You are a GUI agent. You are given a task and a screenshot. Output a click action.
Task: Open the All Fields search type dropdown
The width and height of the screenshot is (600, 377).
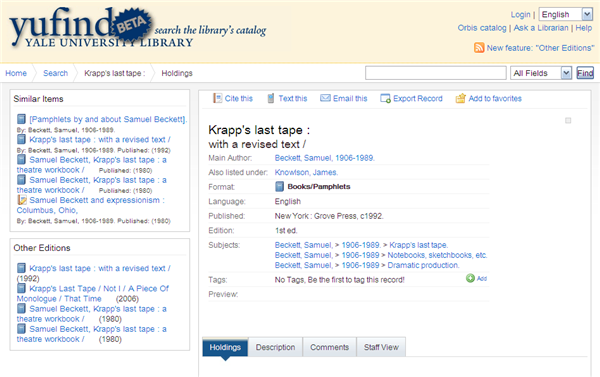(541, 73)
